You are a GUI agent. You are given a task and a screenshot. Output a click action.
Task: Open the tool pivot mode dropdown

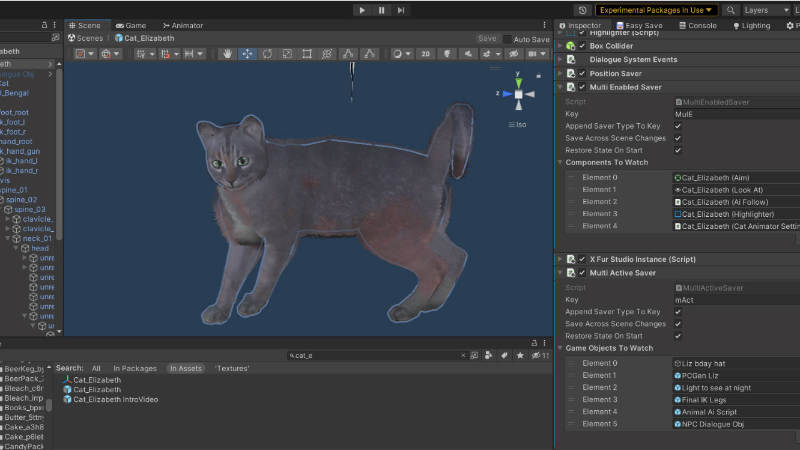85,54
